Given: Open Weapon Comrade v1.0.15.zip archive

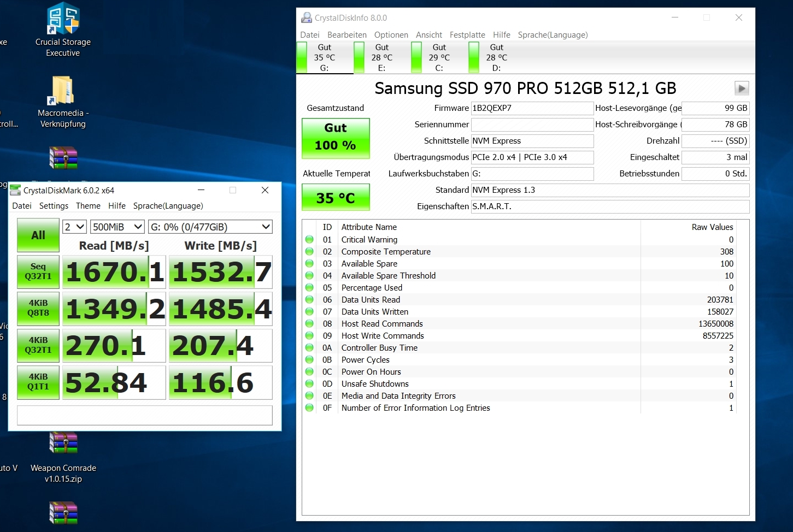Looking at the screenshot, I should click(63, 458).
